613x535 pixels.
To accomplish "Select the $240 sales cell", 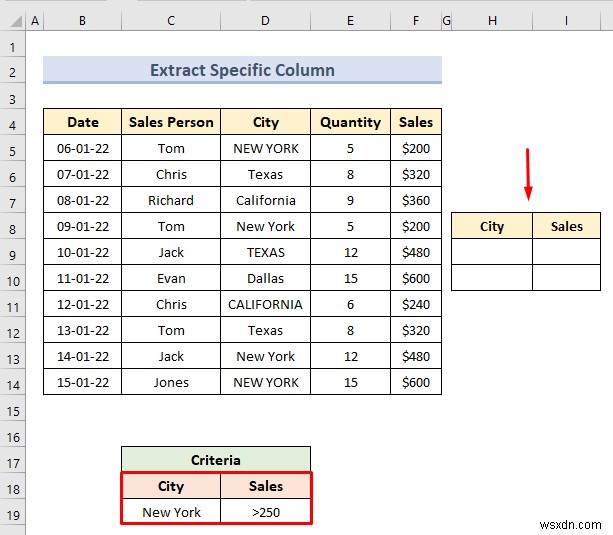I will (416, 304).
